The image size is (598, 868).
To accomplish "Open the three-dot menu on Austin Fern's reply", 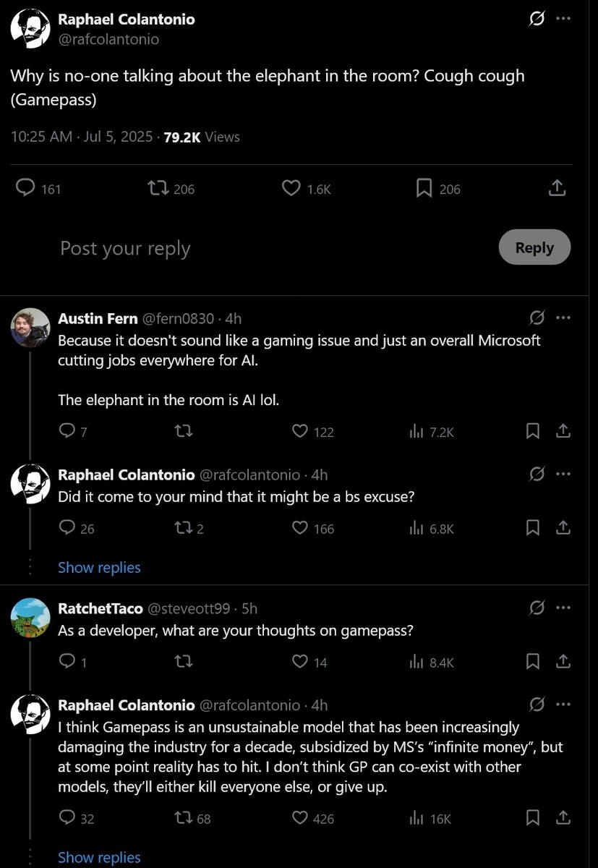I will coord(563,318).
